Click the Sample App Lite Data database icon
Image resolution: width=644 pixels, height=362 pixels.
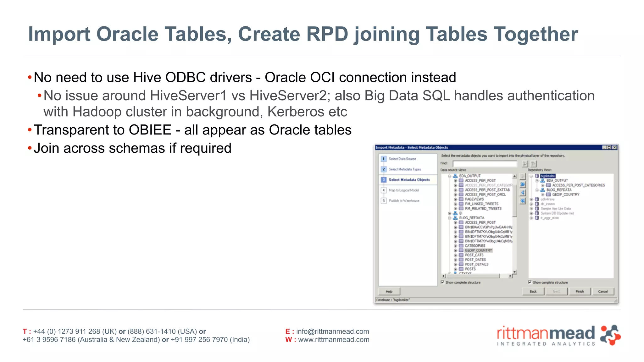(x=537, y=209)
